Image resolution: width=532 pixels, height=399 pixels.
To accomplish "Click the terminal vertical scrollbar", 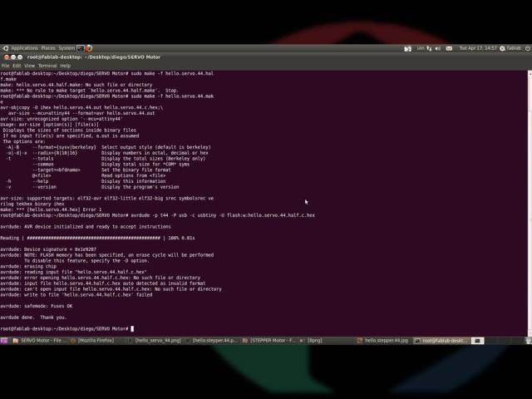I will [x=530, y=204].
